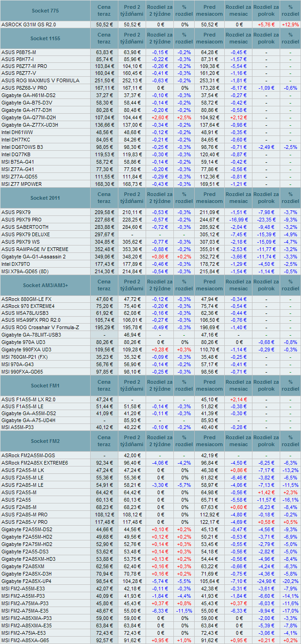Click Gigabyte 990FXA UD3 product name
This screenshot has height=644, width=301.
(x=26, y=350)
